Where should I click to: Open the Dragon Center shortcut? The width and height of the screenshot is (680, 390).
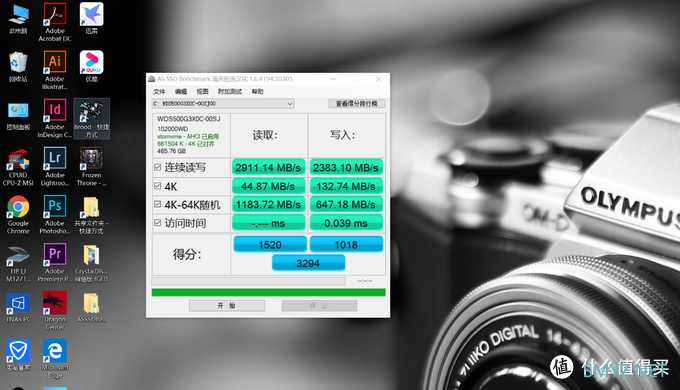pyautogui.click(x=55, y=311)
